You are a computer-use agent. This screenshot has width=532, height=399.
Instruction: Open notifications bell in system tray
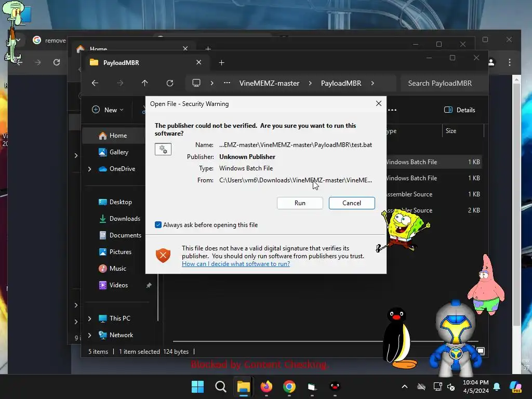pos(497,387)
